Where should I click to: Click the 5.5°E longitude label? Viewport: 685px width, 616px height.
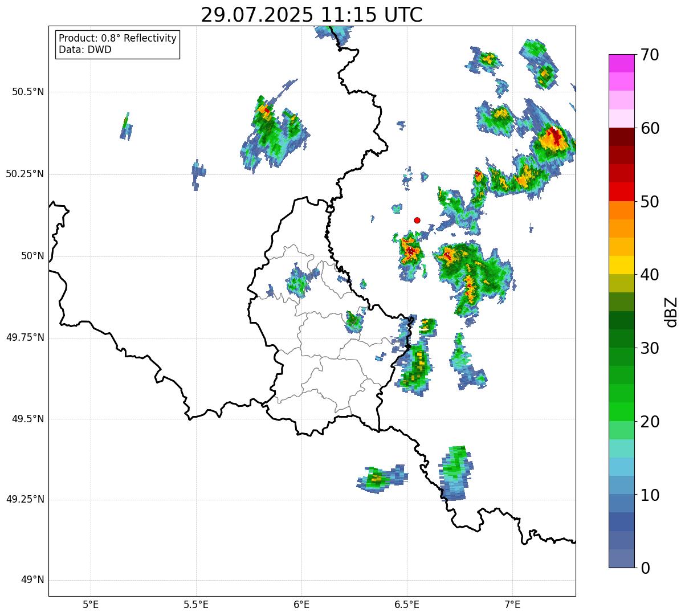(196, 605)
